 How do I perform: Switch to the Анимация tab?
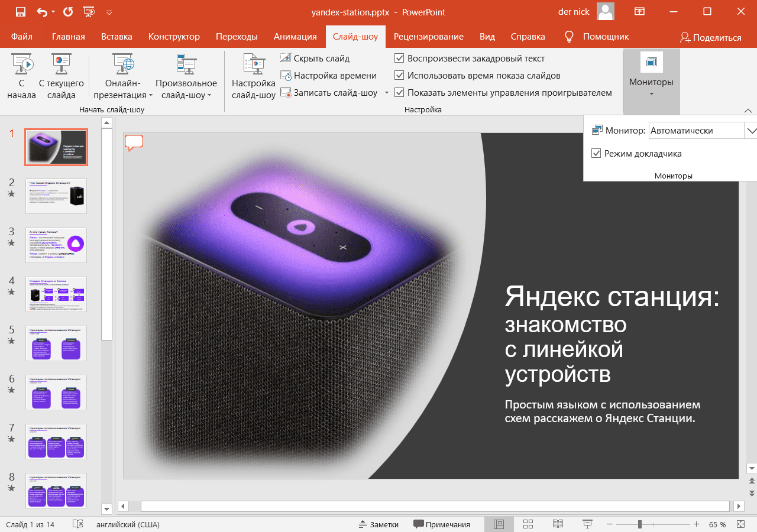pyautogui.click(x=295, y=37)
